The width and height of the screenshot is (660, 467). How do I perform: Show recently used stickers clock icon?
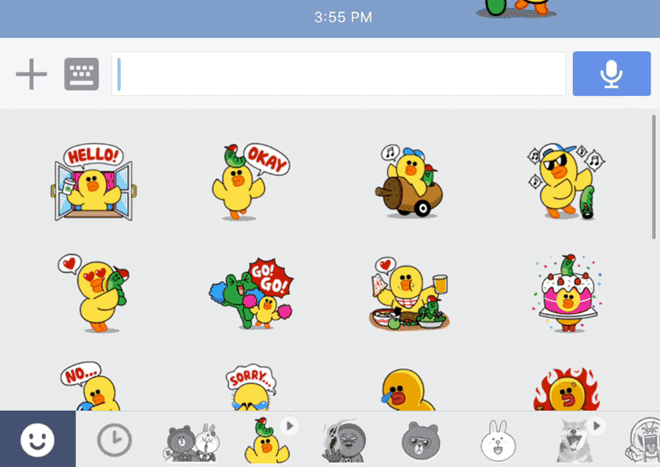tap(114, 439)
